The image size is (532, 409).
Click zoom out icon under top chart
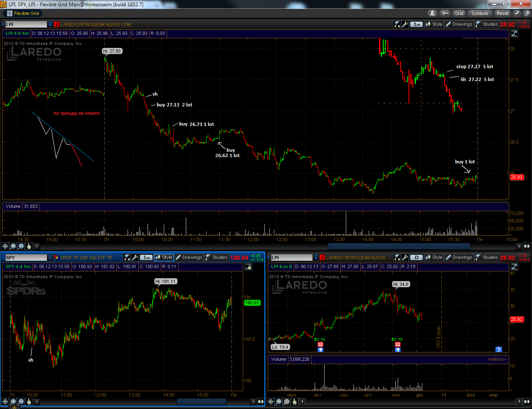[x=21, y=246]
